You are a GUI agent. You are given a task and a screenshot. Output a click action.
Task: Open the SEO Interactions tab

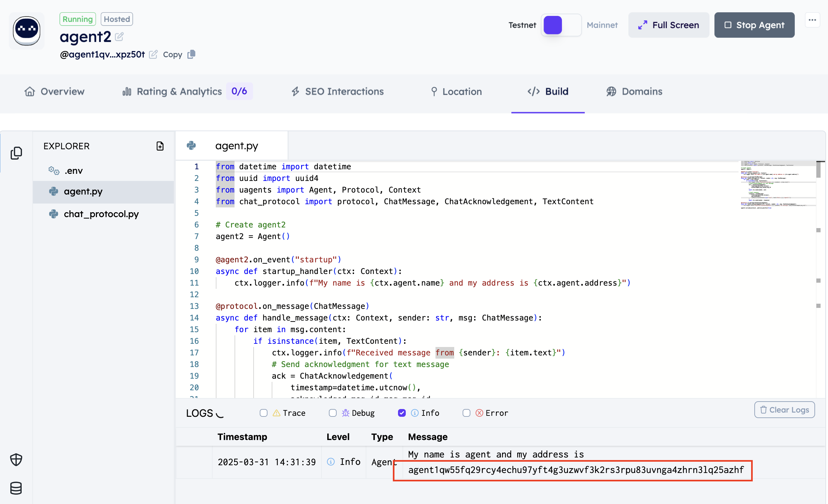(x=337, y=91)
